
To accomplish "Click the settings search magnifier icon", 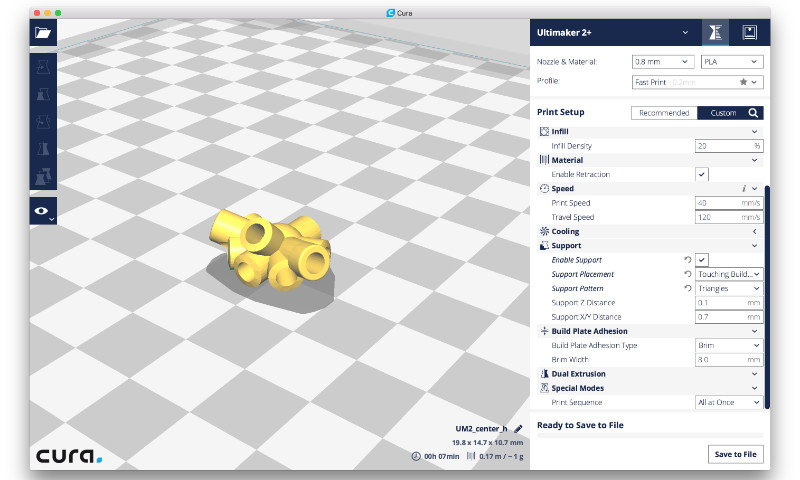I will pyautogui.click(x=754, y=113).
